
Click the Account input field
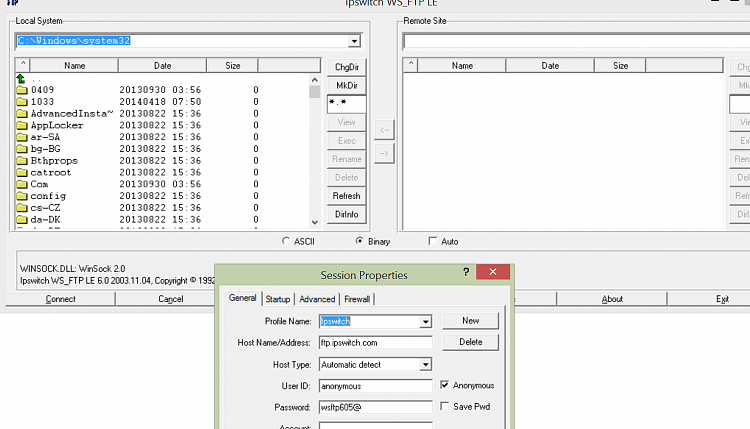(x=375, y=425)
